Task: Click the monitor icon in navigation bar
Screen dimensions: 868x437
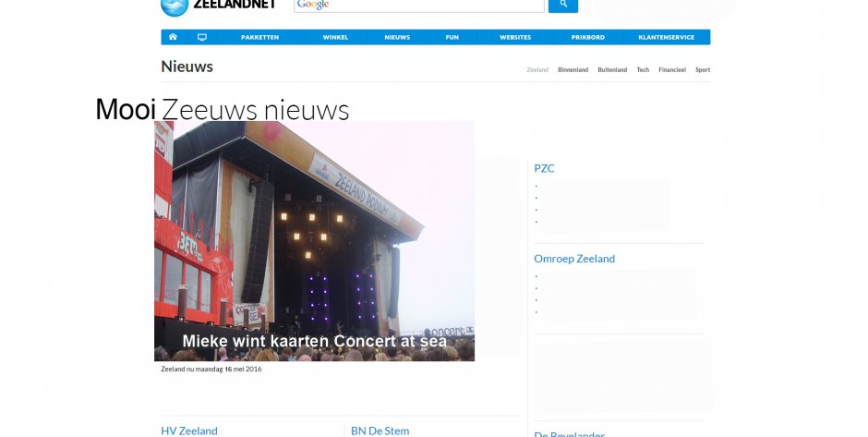Action: [202, 37]
